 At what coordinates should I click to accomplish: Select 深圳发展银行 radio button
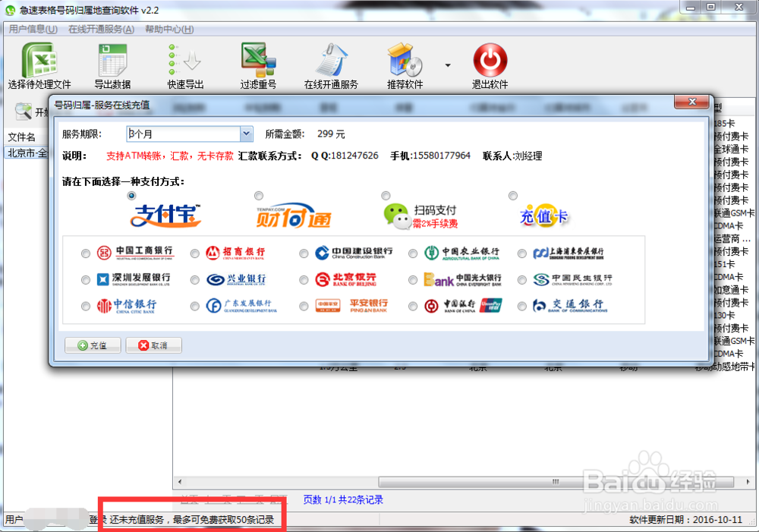(x=86, y=280)
